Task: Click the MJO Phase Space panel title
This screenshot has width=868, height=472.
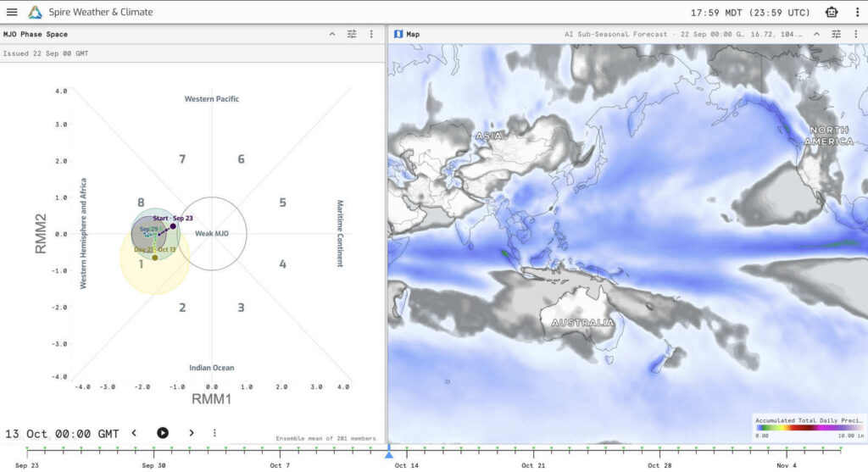Action: tap(36, 34)
